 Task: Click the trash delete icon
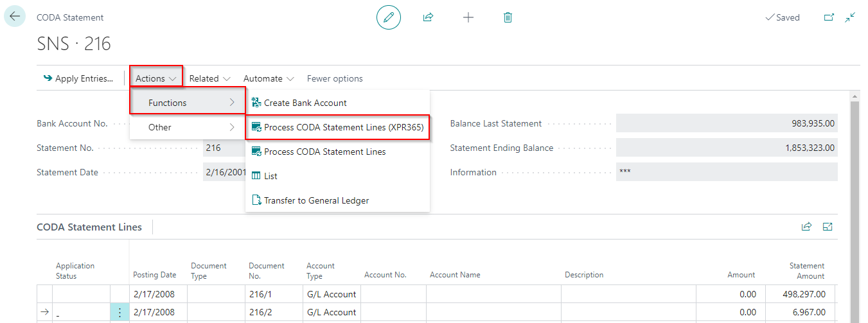pos(508,17)
